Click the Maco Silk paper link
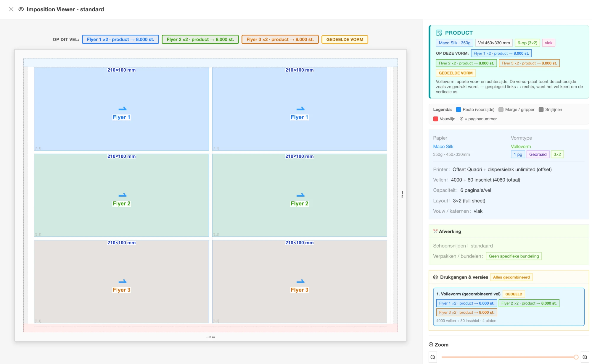Image resolution: width=592 pixels, height=364 pixels. [443, 146]
